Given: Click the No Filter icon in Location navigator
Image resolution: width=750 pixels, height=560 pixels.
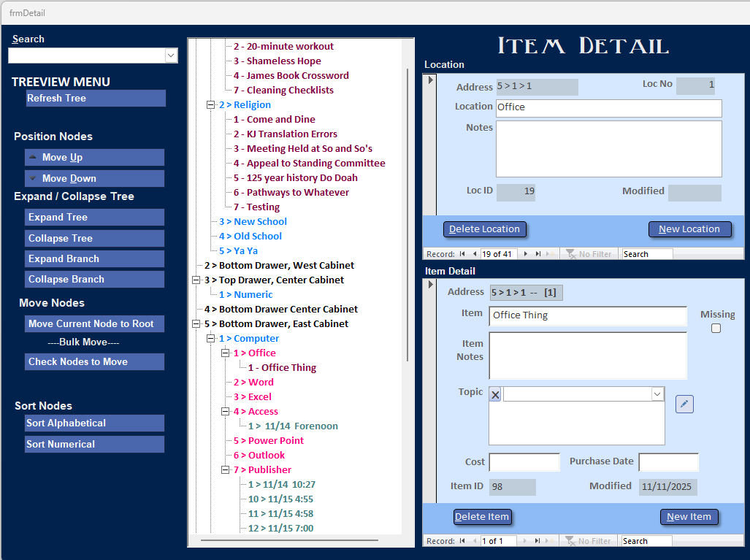Looking at the screenshot, I should tap(570, 254).
